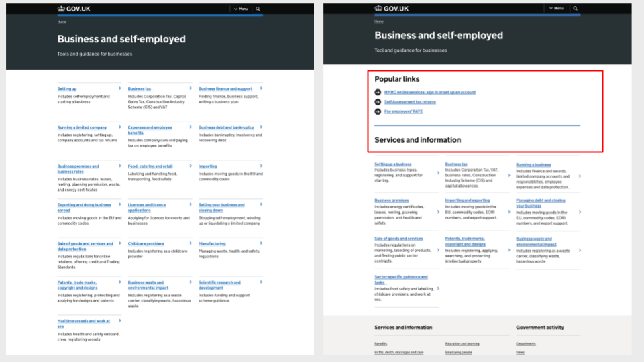Click the search icon on the right page

(x=575, y=9)
